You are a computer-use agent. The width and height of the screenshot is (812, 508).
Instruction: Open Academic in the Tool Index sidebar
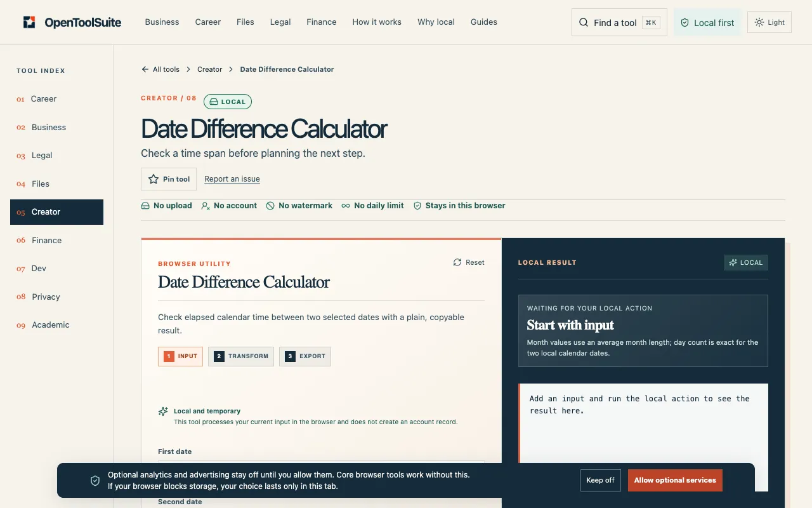coord(56,325)
